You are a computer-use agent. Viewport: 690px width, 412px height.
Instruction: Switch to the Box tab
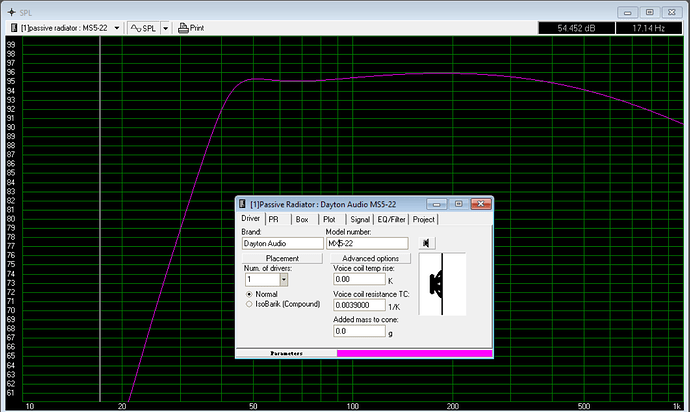(x=301, y=219)
